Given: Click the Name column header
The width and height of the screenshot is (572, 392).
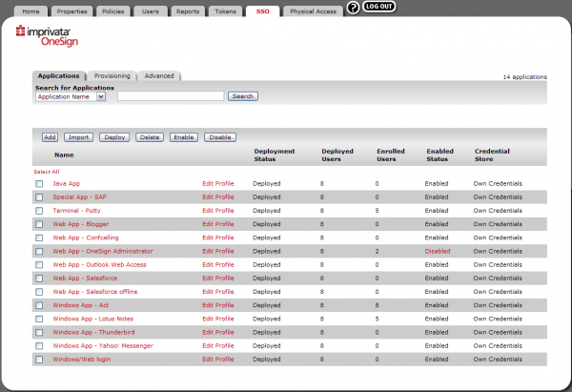Looking at the screenshot, I should pyautogui.click(x=64, y=155).
